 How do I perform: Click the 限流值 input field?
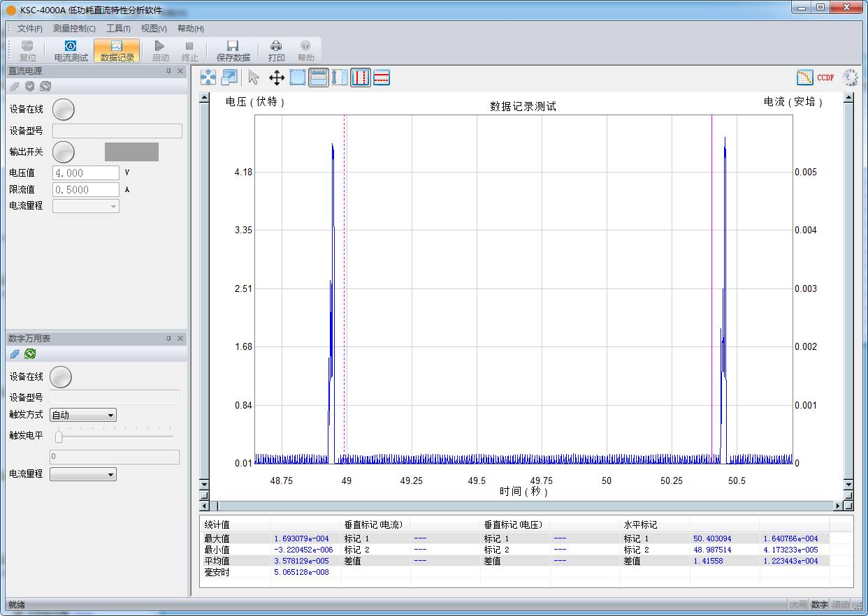point(86,189)
